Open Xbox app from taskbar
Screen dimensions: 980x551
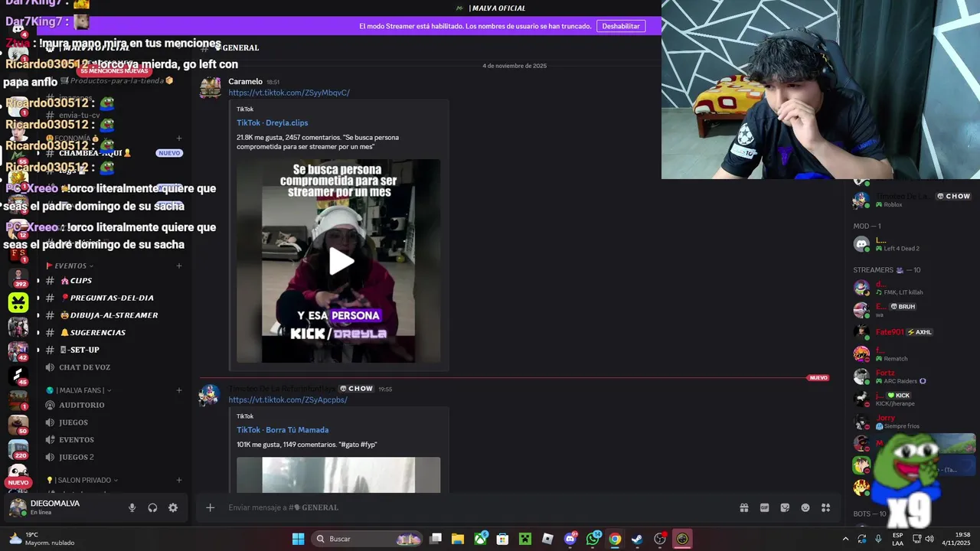480,539
